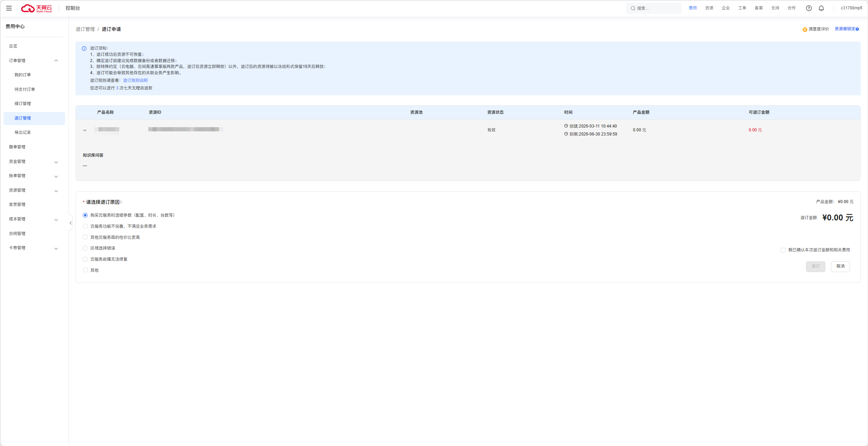The height and width of the screenshot is (446, 868).
Task: Click the 资源被锁定 help icon
Action: pyautogui.click(x=857, y=29)
